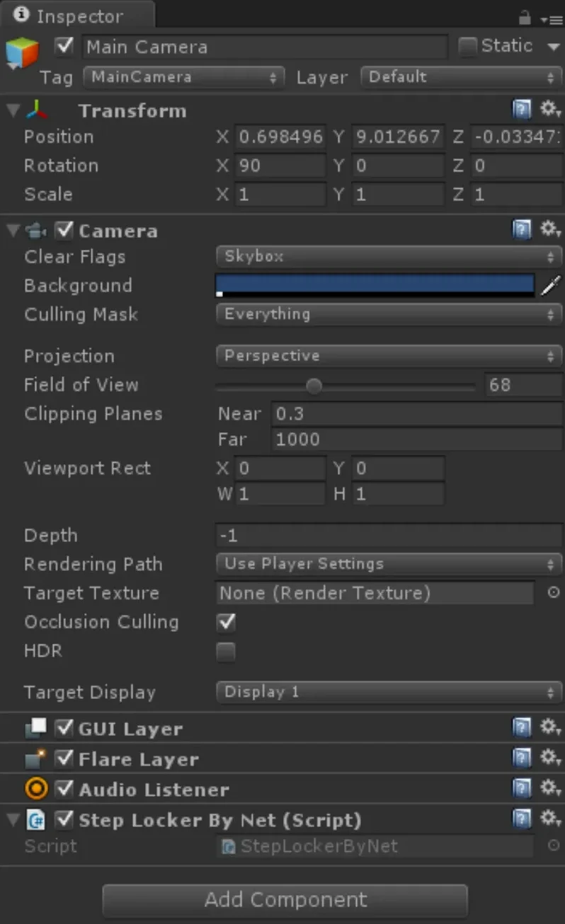Open Step Locker By Net gear menu
Viewport: 565px width, 924px height.
pos(550,819)
